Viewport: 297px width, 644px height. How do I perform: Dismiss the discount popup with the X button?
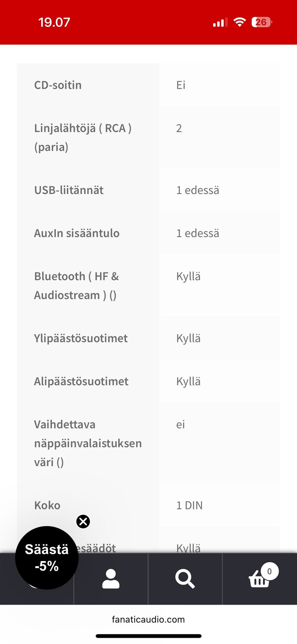point(83,521)
